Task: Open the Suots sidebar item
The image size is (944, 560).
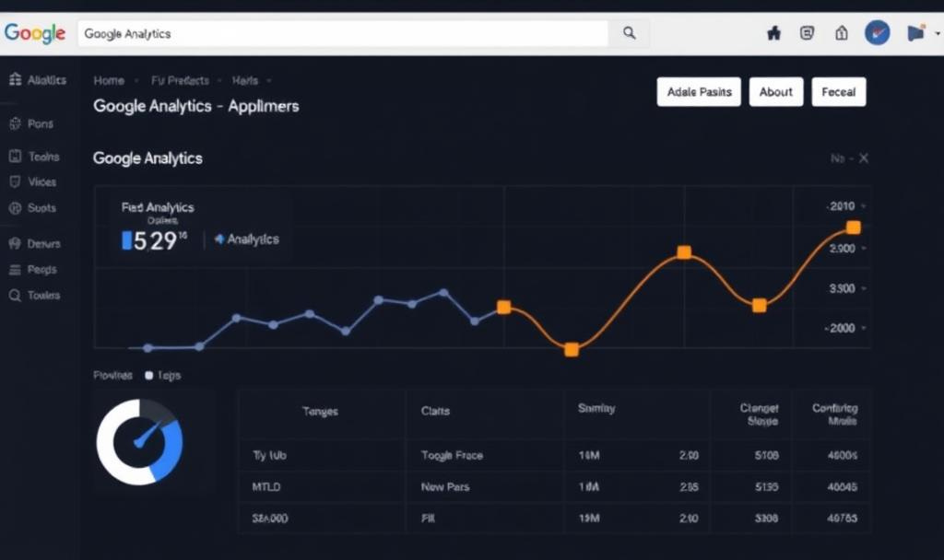Action: (41, 208)
